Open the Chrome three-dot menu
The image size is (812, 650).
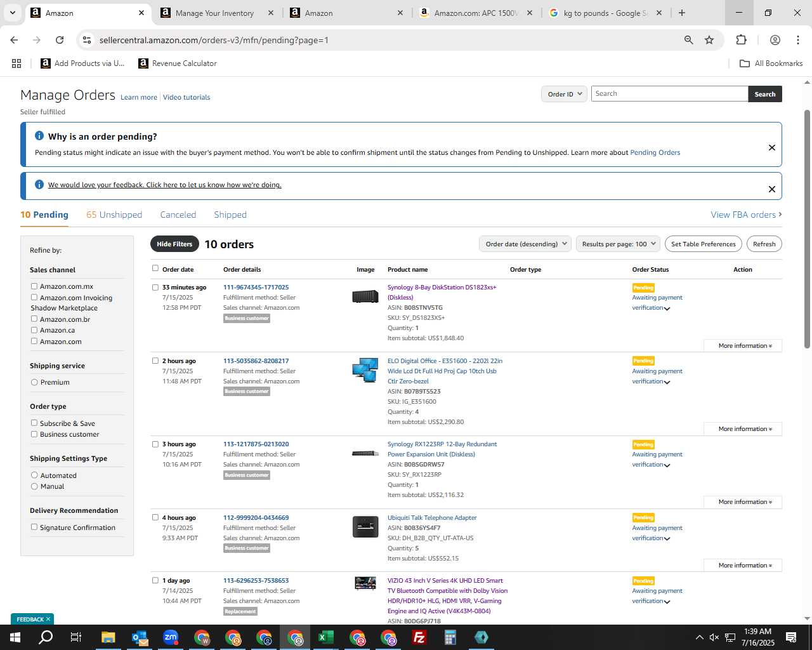coord(798,40)
